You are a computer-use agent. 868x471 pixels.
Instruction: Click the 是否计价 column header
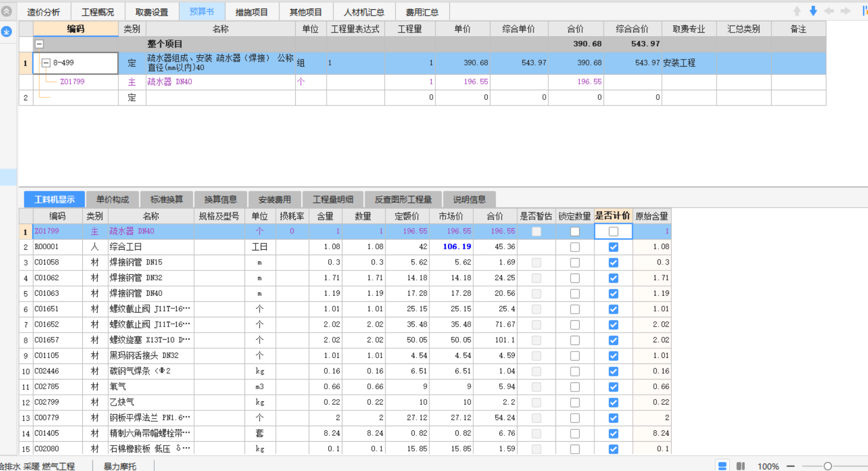click(613, 216)
